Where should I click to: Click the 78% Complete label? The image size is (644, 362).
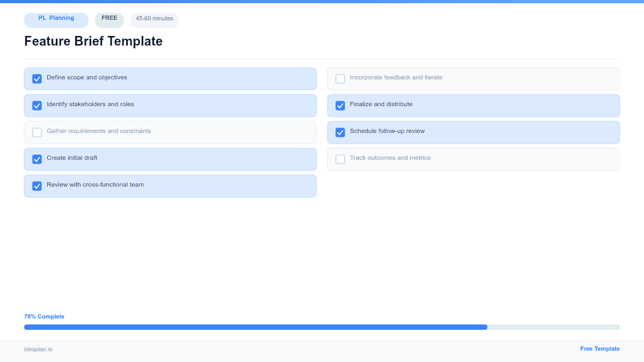click(x=44, y=316)
